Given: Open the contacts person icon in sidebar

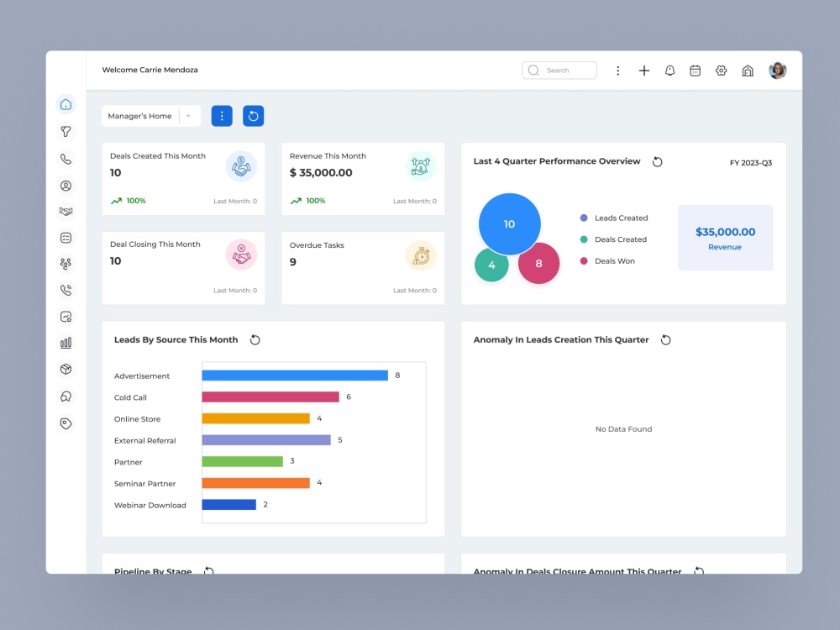Looking at the screenshot, I should (66, 186).
